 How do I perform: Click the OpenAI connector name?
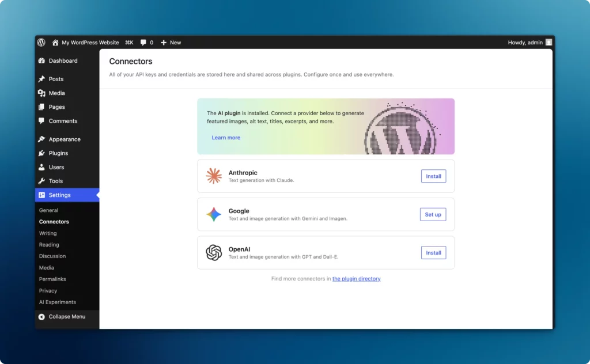(x=239, y=249)
